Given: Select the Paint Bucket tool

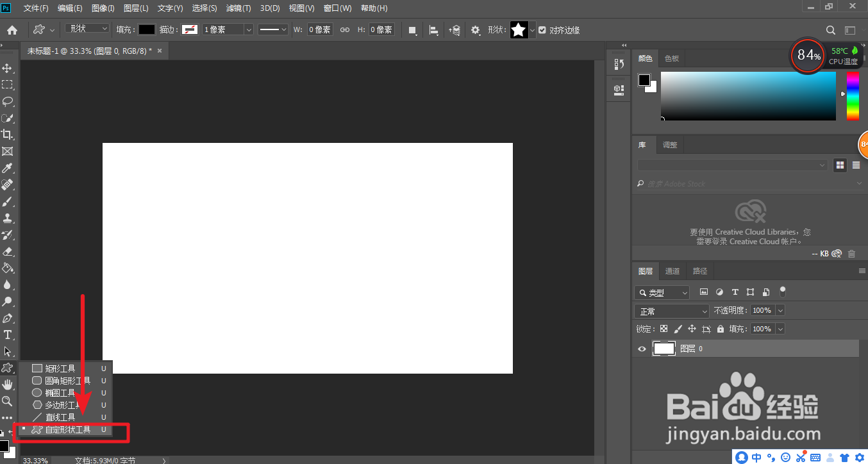Looking at the screenshot, I should click(8, 268).
